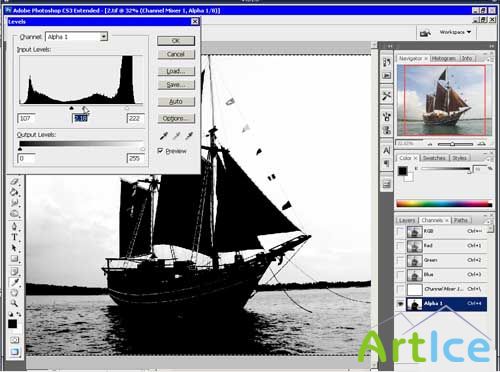
Task: Click the Navigator zoom slider
Action: (x=455, y=144)
